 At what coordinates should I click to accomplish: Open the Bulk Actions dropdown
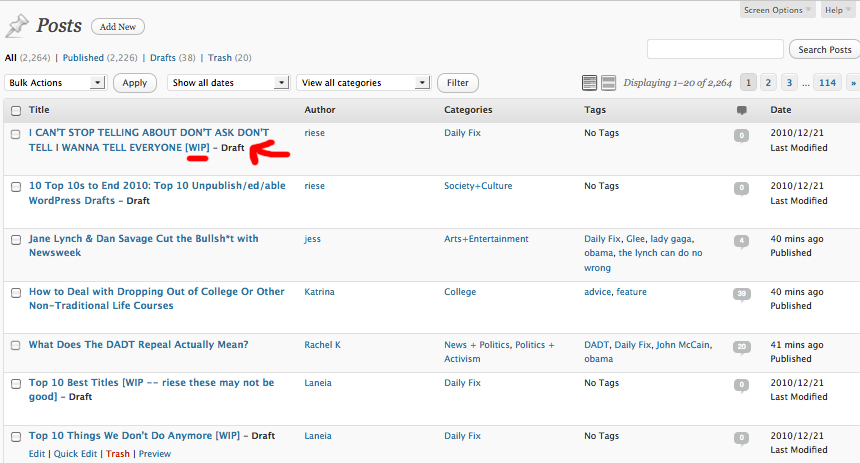coord(55,83)
